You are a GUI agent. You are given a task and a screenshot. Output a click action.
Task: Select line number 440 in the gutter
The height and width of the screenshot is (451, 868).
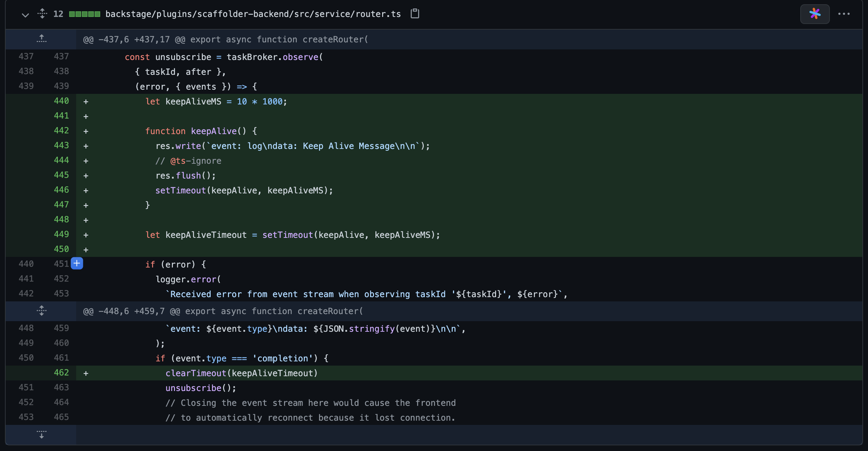click(61, 101)
